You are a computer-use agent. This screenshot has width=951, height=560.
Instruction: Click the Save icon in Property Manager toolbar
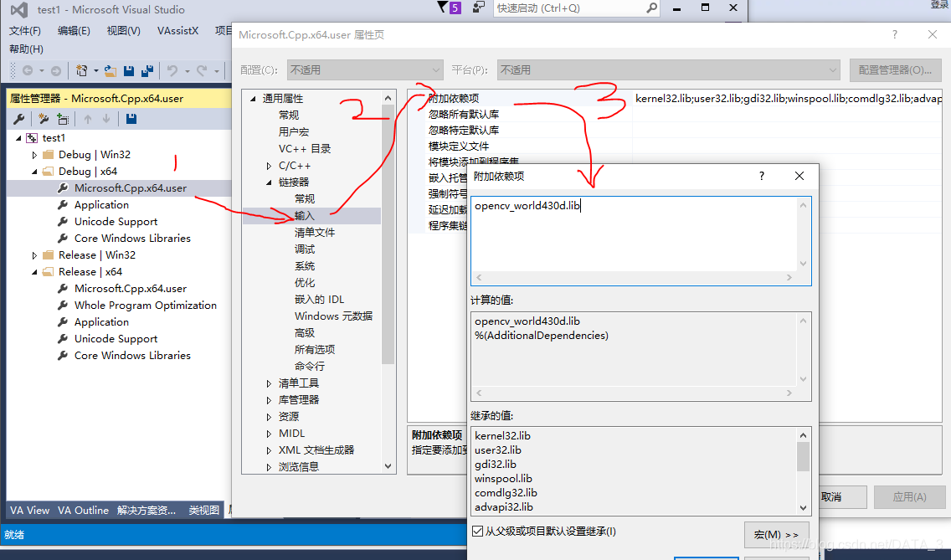coord(131,119)
